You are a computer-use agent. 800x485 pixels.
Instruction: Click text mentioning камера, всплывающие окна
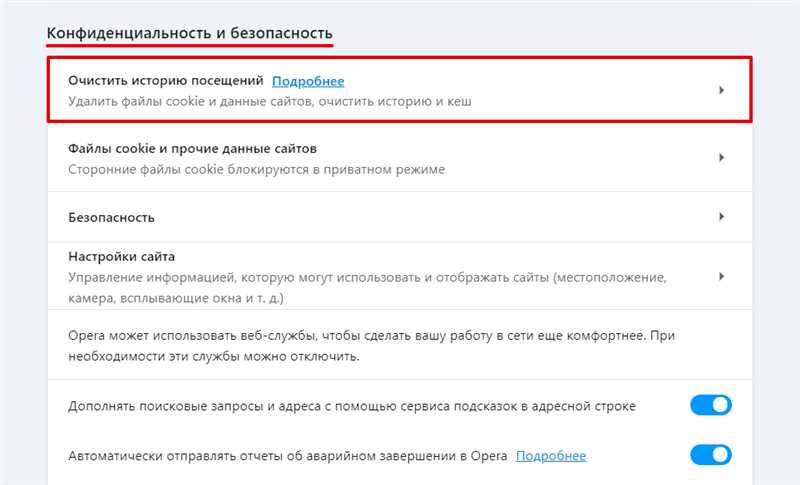coord(176,298)
